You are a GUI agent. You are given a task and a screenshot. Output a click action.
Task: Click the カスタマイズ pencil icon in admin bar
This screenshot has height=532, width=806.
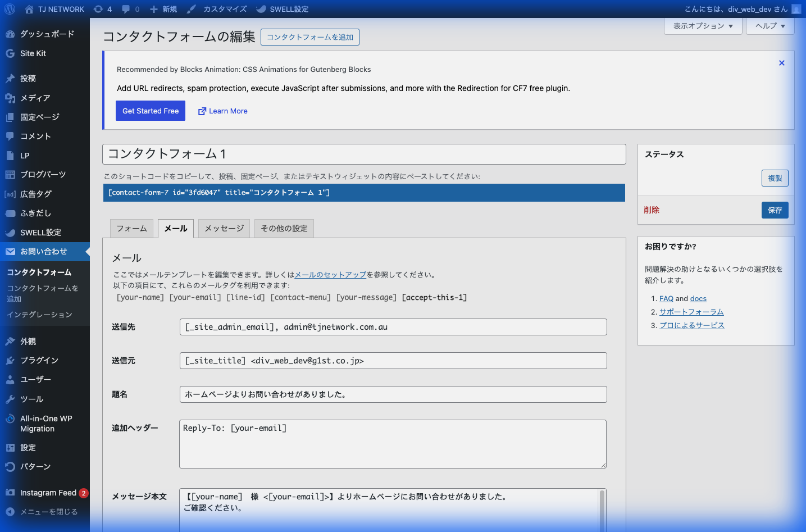192,8
